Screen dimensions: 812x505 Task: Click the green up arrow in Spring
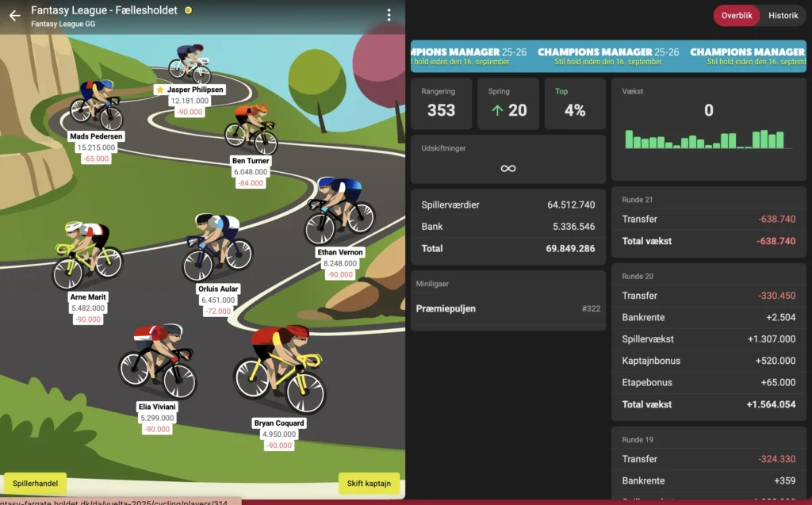point(497,110)
